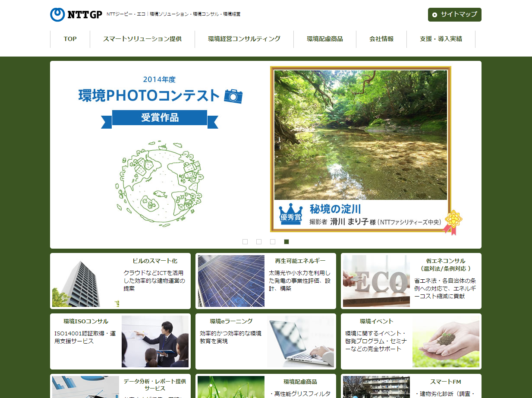Click description 省エネ法・各自治体の条例への対応
The height and width of the screenshot is (398, 532).
tap(445, 288)
